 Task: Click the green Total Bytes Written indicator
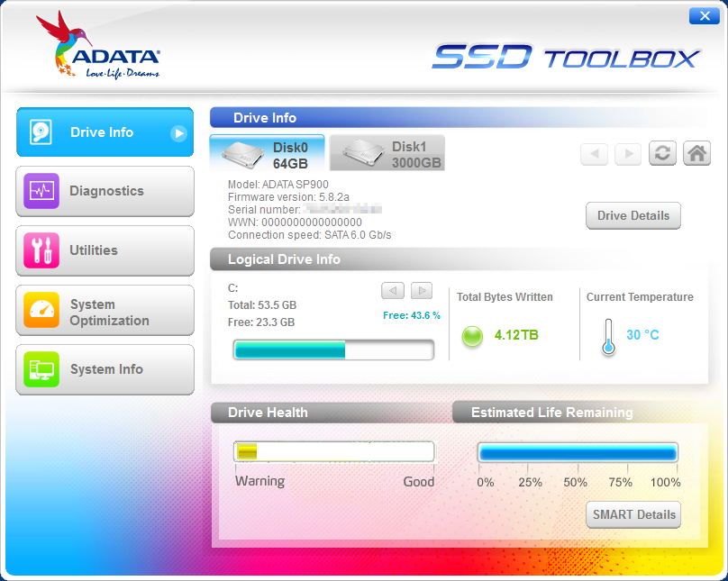tap(472, 336)
